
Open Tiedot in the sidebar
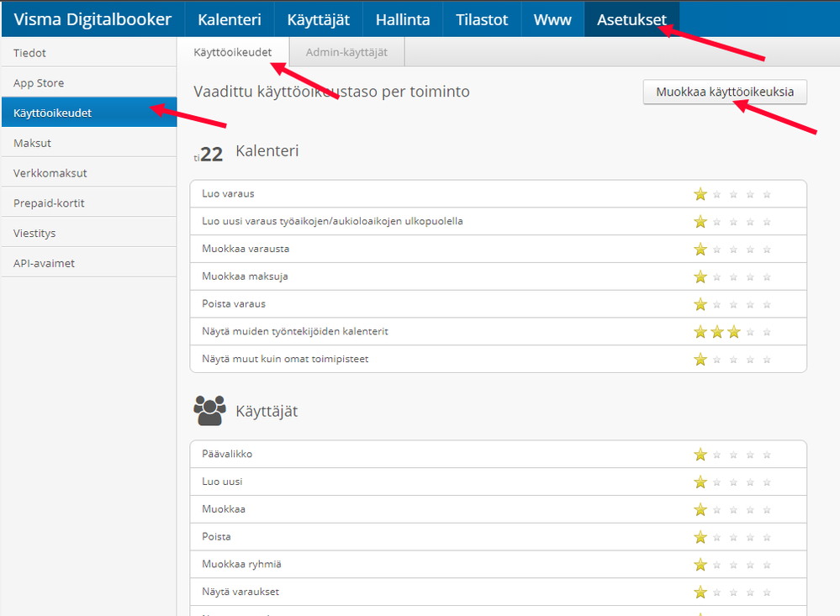pos(89,52)
